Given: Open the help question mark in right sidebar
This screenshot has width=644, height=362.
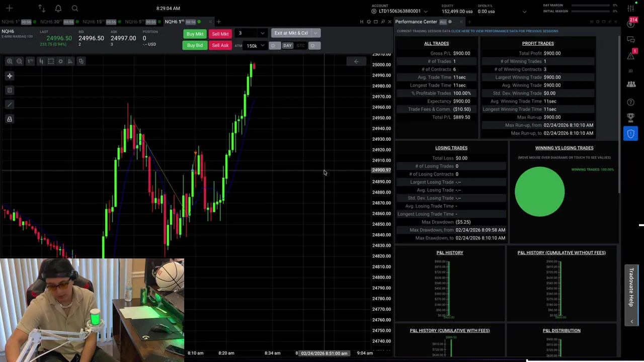Looking at the screenshot, I should [x=631, y=102].
